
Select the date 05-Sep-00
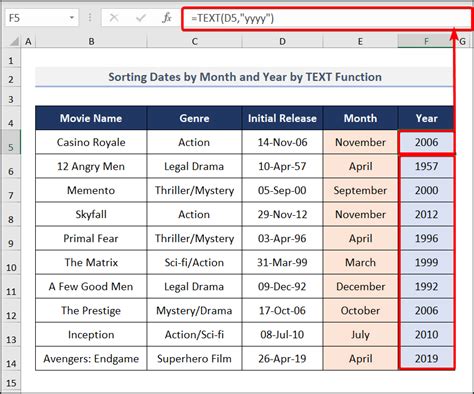[282, 190]
